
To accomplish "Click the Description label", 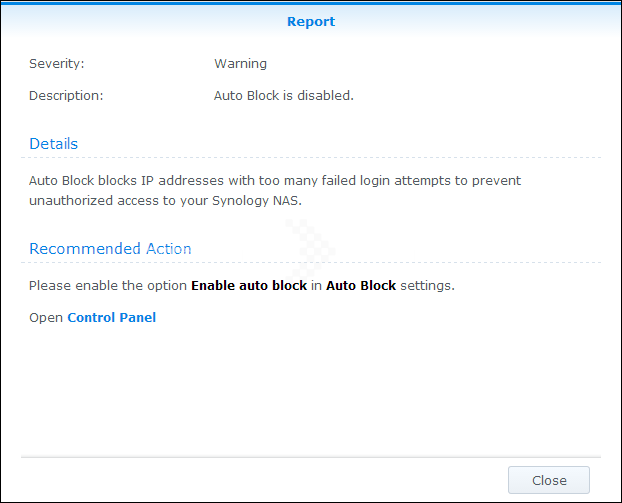I will (x=66, y=96).
